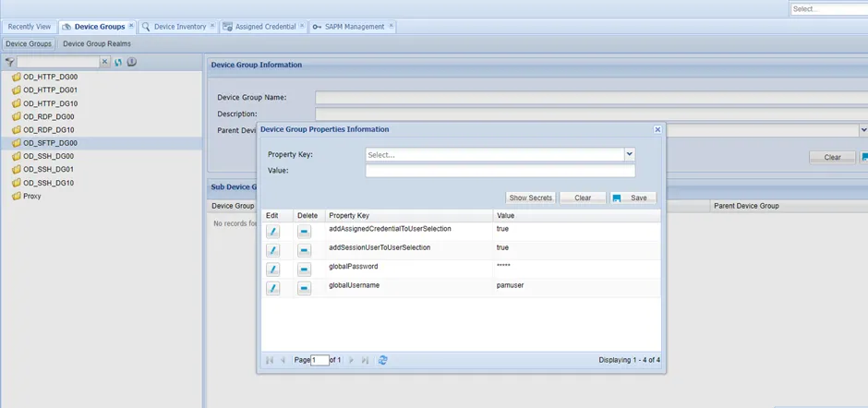Go to first page of properties
The width and height of the screenshot is (868, 408).
(270, 360)
